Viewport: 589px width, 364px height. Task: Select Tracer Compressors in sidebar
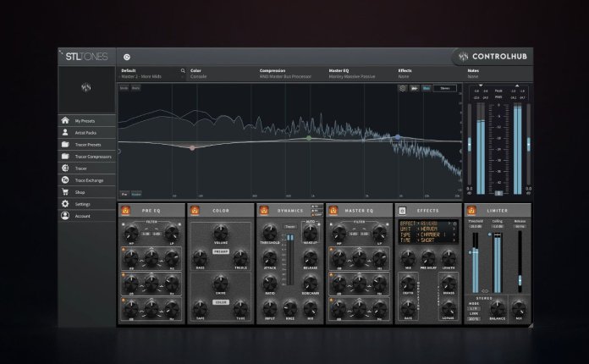(87, 157)
